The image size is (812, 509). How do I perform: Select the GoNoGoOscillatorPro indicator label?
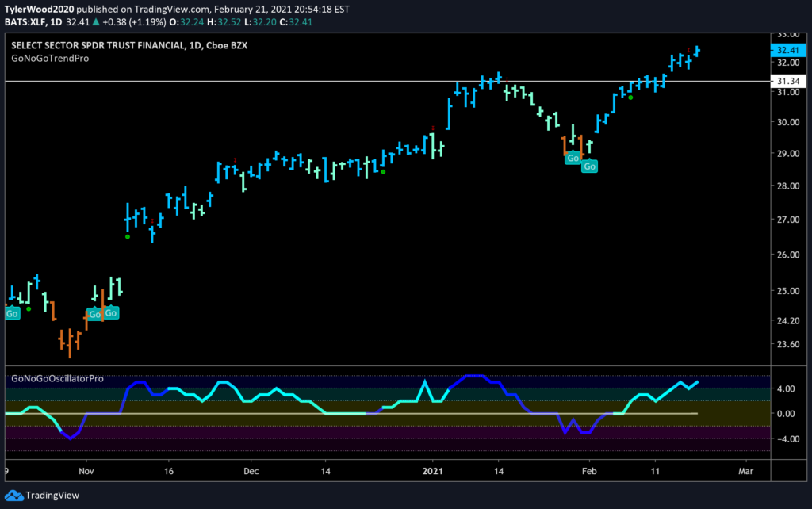click(x=57, y=378)
